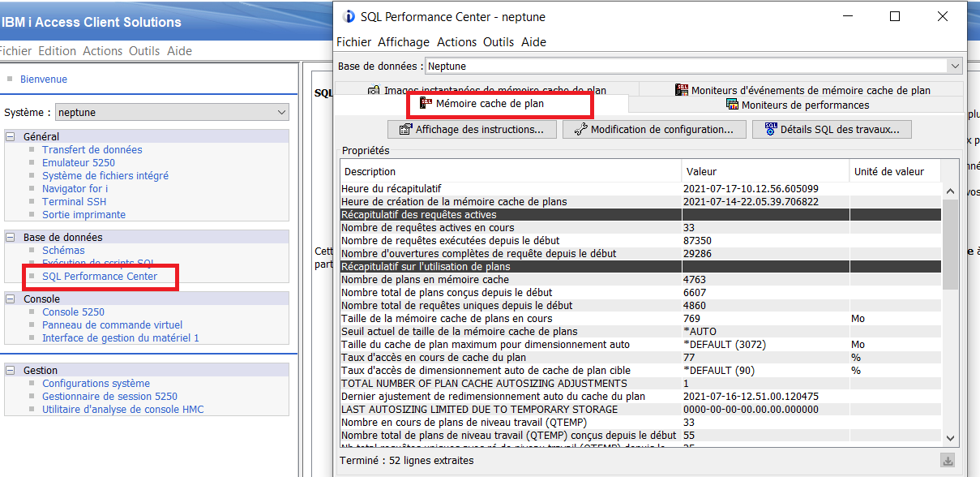Click Modification de configuration button

654,129
